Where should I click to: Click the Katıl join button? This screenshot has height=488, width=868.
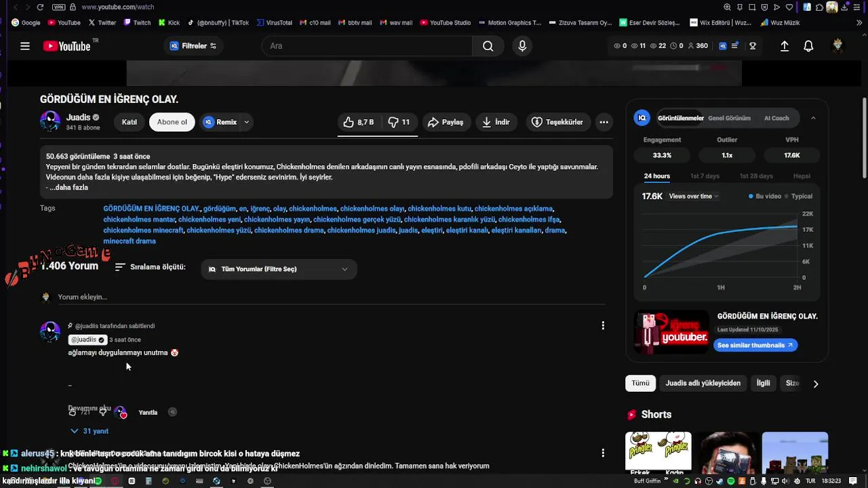click(x=129, y=122)
